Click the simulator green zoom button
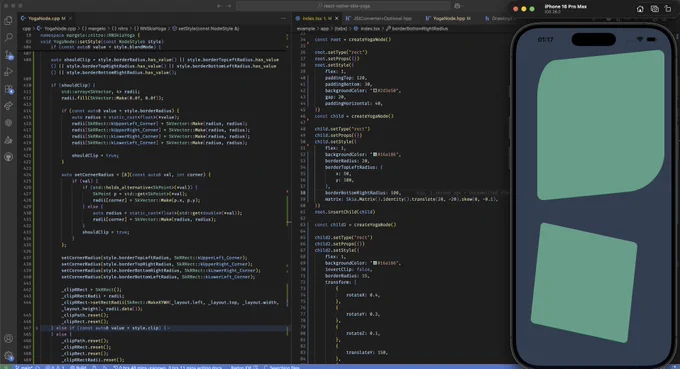This screenshot has width=680, height=369. [532, 9]
